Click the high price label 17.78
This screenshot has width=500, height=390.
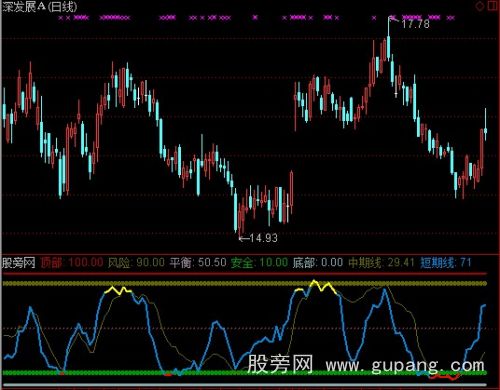point(415,24)
